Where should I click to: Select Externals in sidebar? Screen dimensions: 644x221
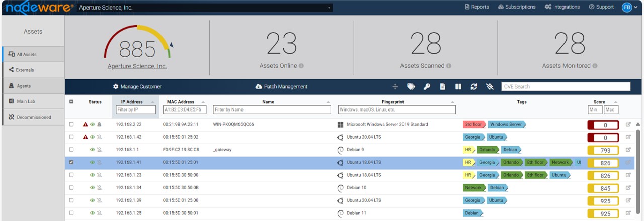[x=33, y=70]
